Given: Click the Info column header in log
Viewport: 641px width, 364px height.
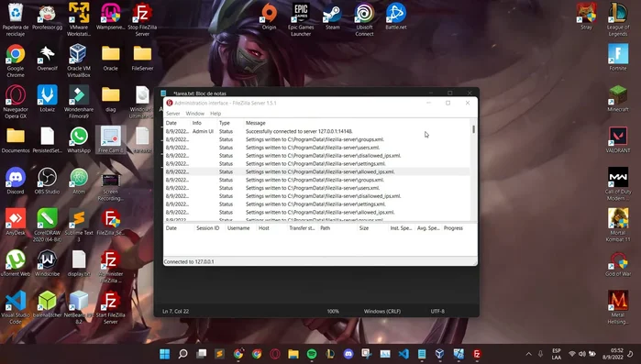Looking at the screenshot, I should coord(197,123).
